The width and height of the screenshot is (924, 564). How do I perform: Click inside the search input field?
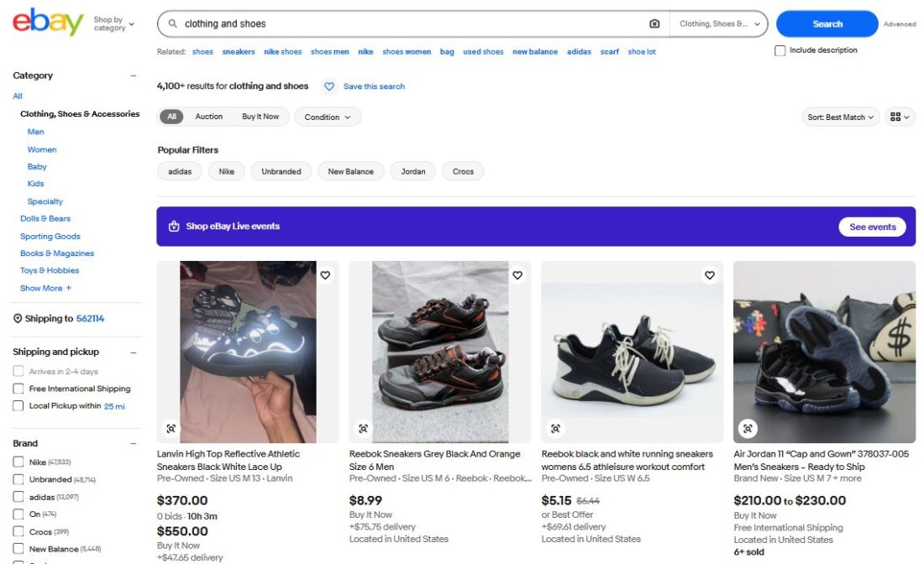(336, 23)
